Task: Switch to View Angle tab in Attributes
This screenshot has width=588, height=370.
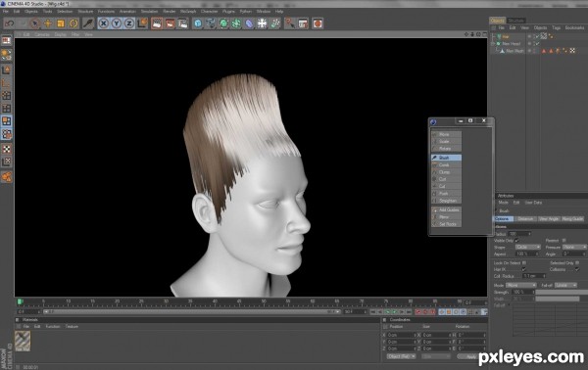Action: 549,218
